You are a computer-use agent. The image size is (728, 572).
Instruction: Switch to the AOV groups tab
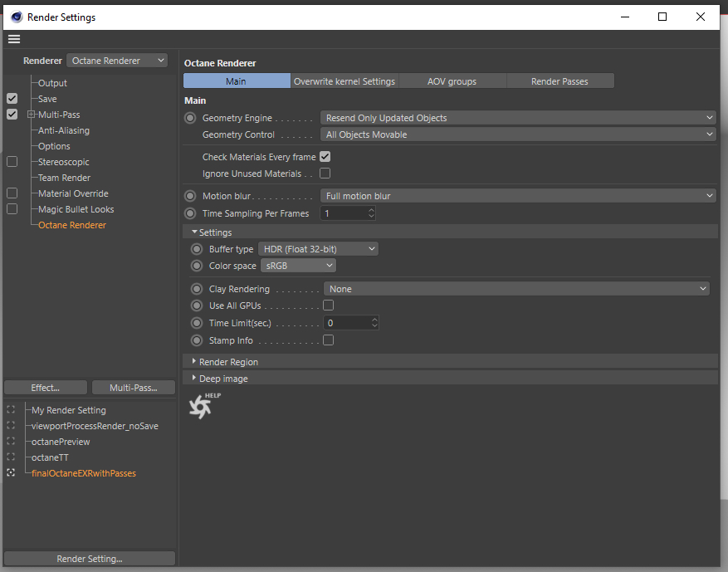(452, 81)
